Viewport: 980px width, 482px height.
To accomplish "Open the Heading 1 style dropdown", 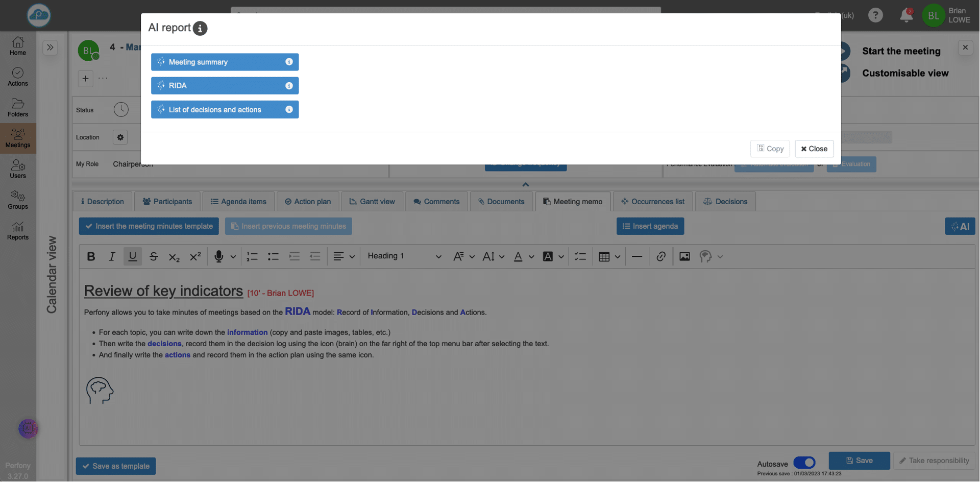I will point(404,256).
